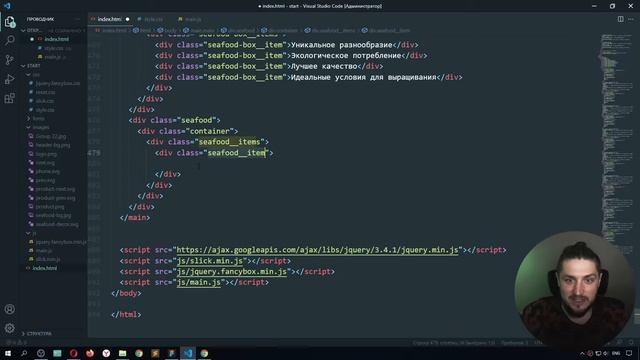Open logo.png in images folder
The width and height of the screenshot is (640, 360).
(46, 154)
